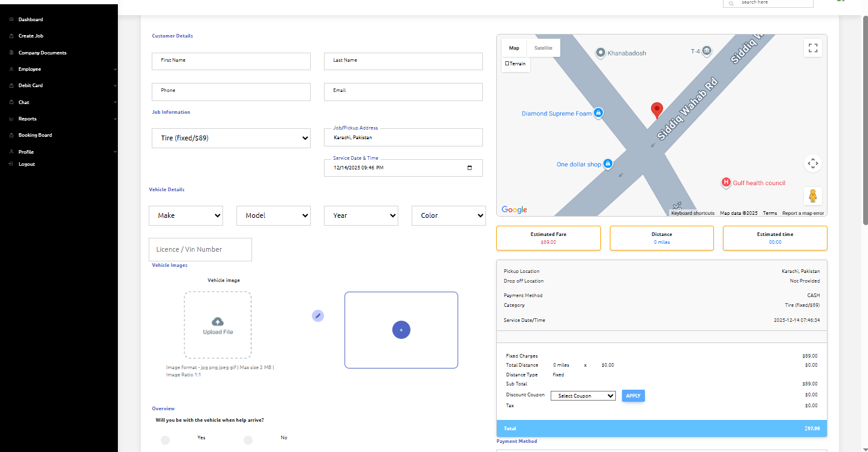Click the Licence / Vin Number input field
The image size is (868, 452).
point(200,249)
